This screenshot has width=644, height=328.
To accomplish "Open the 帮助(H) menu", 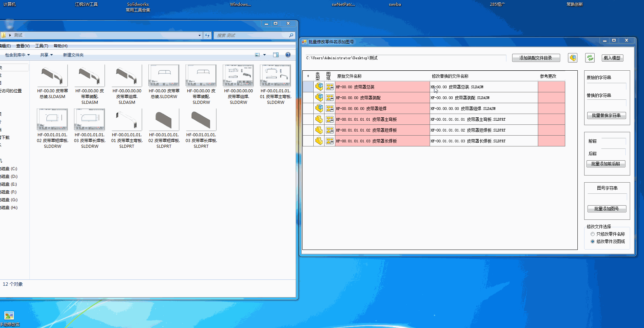I will click(x=61, y=46).
